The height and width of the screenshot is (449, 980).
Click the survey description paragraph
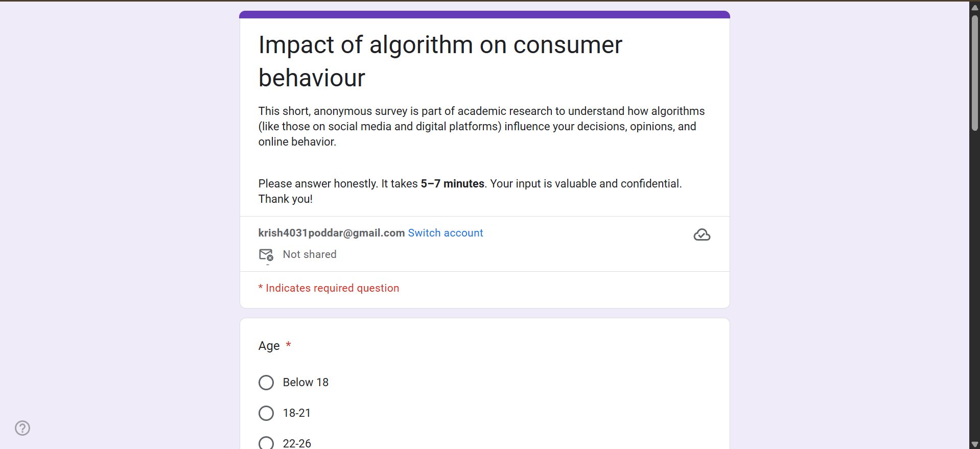[x=481, y=127]
